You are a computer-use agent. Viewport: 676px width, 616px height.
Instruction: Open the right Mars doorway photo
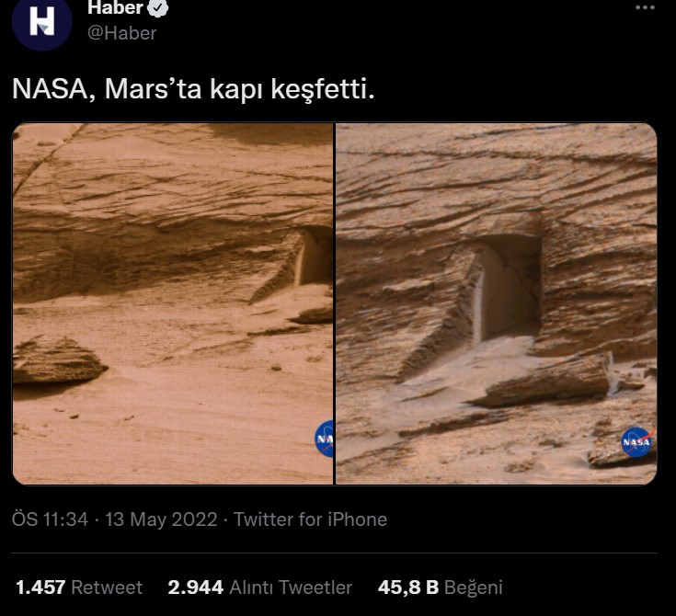click(x=497, y=304)
